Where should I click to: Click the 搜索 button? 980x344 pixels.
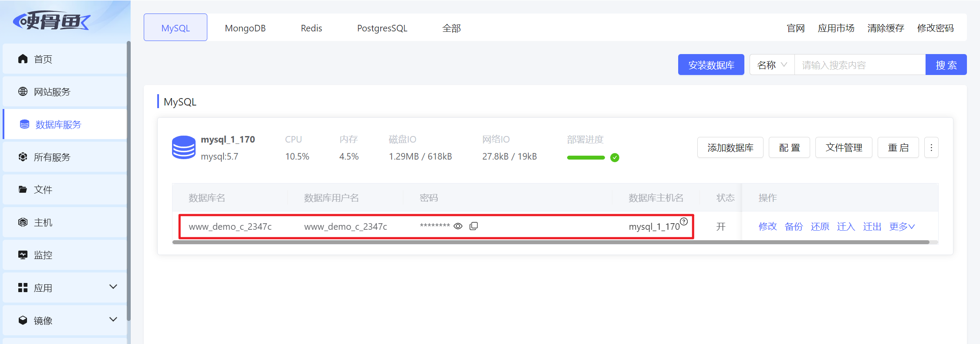946,65
